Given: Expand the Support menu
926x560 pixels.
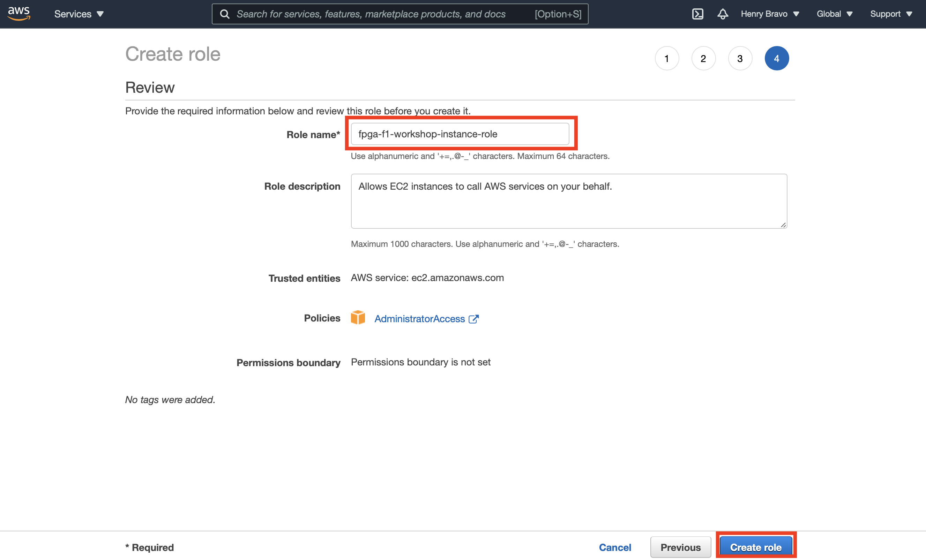Looking at the screenshot, I should point(891,14).
